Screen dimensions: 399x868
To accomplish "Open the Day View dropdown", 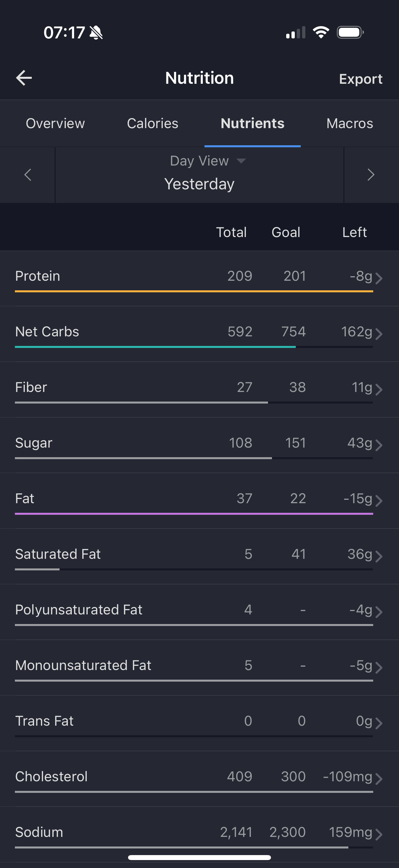I will 208,161.
